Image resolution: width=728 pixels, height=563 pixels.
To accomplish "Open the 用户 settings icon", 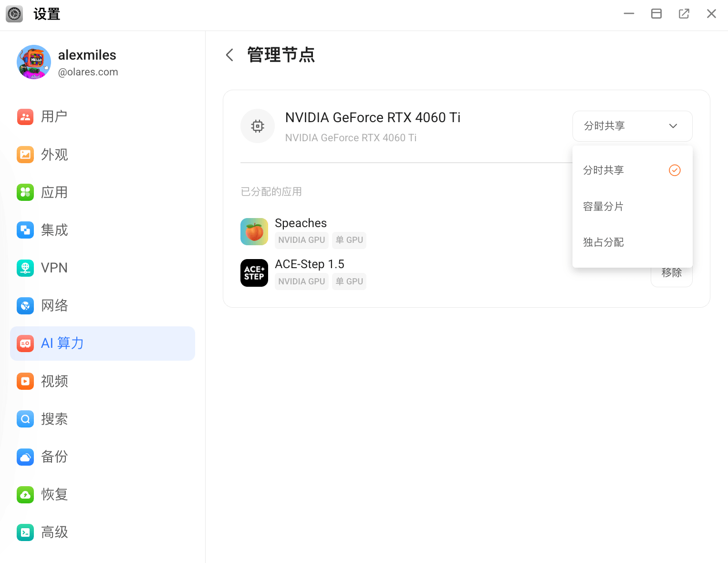I will [x=25, y=117].
